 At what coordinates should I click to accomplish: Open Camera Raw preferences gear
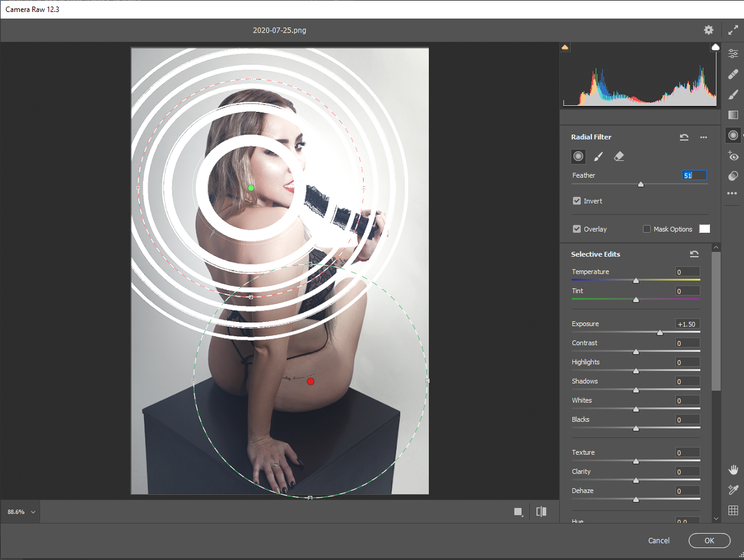709,30
